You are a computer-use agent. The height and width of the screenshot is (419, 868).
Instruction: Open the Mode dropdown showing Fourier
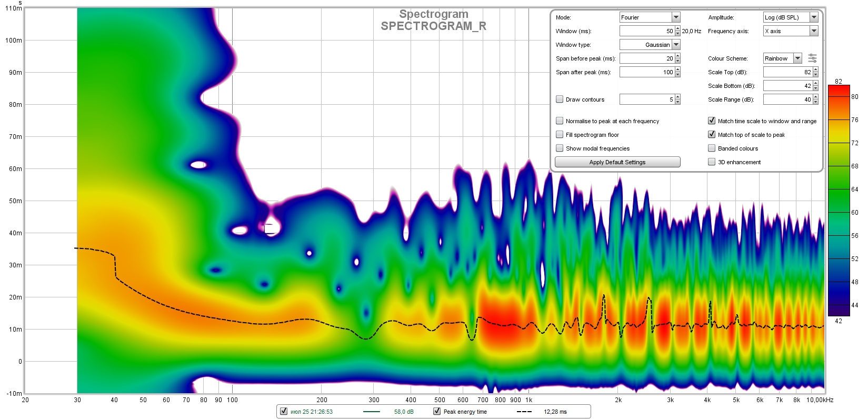point(650,17)
